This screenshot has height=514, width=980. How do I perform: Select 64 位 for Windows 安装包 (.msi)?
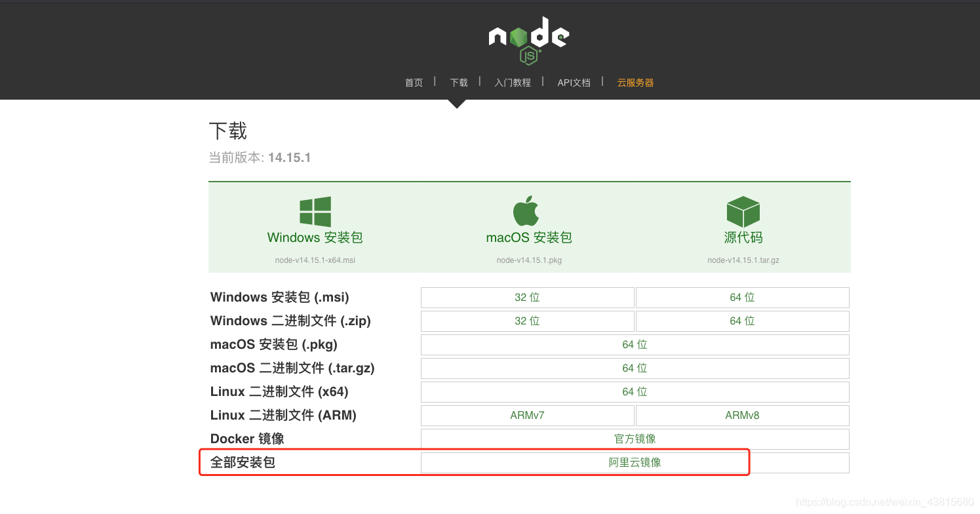pyautogui.click(x=743, y=298)
